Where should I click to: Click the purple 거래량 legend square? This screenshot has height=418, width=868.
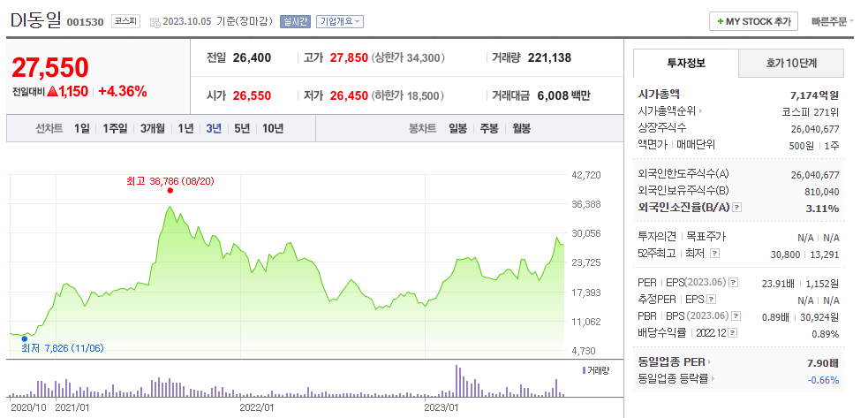coord(584,370)
